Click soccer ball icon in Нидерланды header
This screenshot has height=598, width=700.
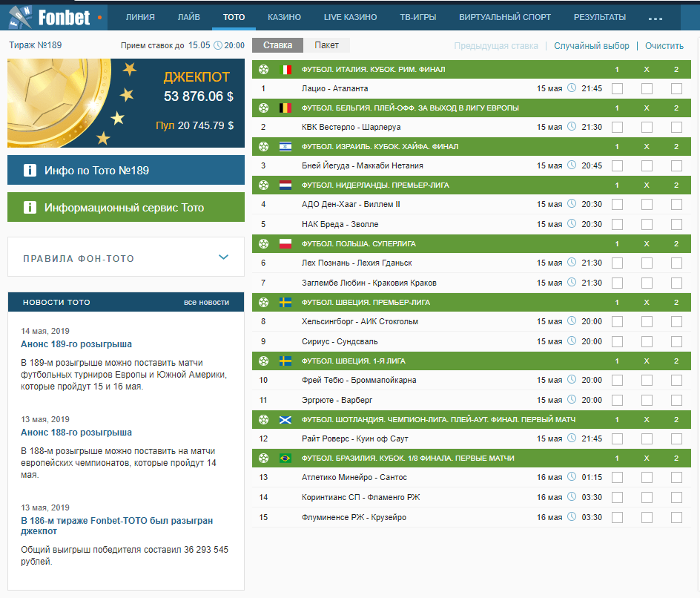(x=264, y=185)
